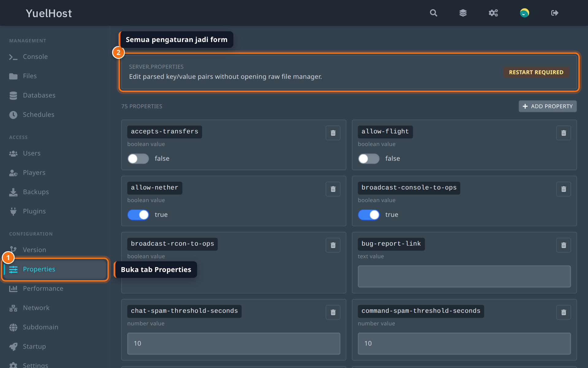The image size is (588, 368).
Task: Delete the bug-report-link property
Action: (563, 245)
